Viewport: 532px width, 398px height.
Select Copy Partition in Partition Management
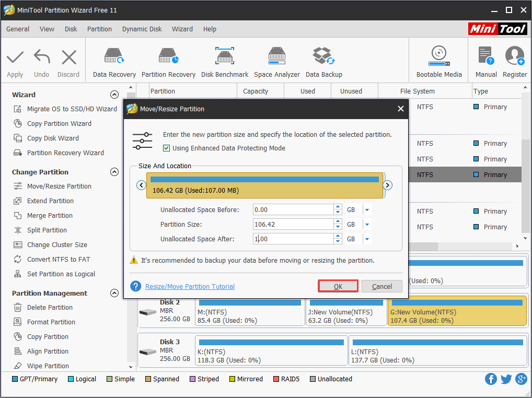[x=41, y=336]
